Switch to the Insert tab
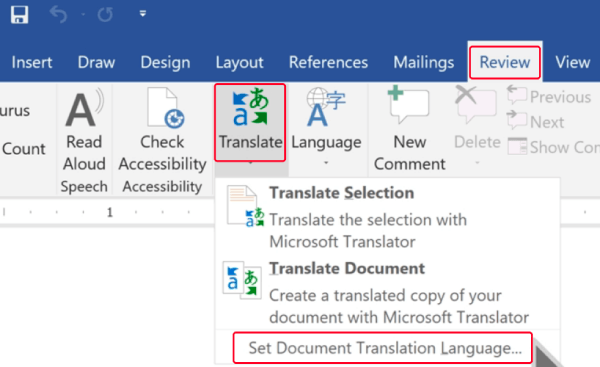The image size is (600, 367). [32, 62]
